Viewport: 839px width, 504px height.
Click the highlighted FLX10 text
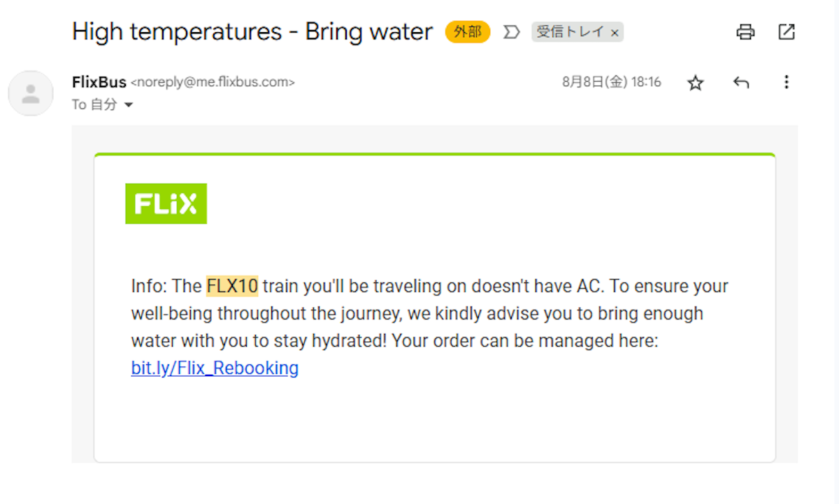tap(232, 286)
